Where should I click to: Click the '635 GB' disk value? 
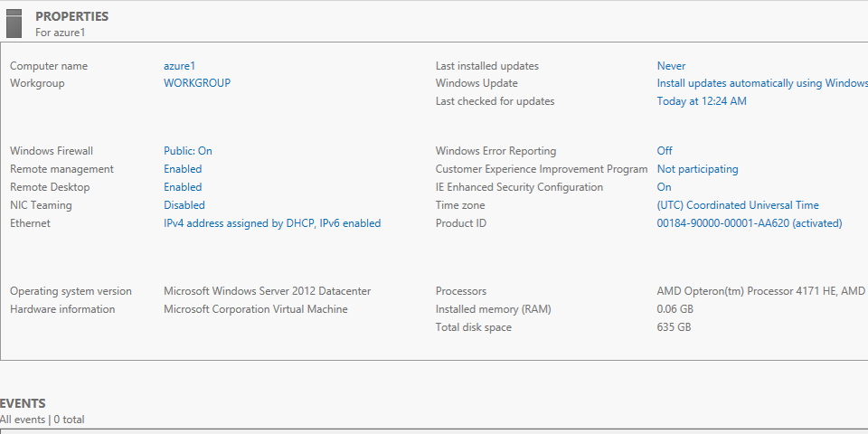(674, 327)
